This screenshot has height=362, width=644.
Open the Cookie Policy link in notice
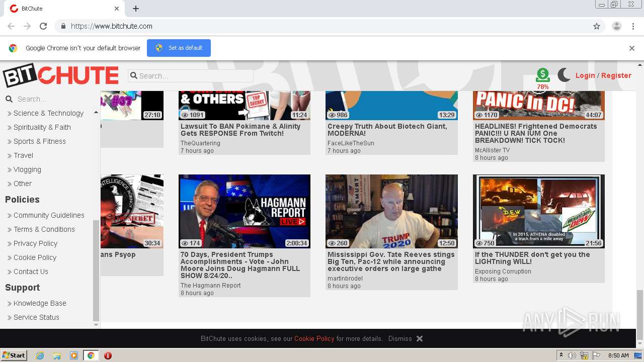pos(314,339)
